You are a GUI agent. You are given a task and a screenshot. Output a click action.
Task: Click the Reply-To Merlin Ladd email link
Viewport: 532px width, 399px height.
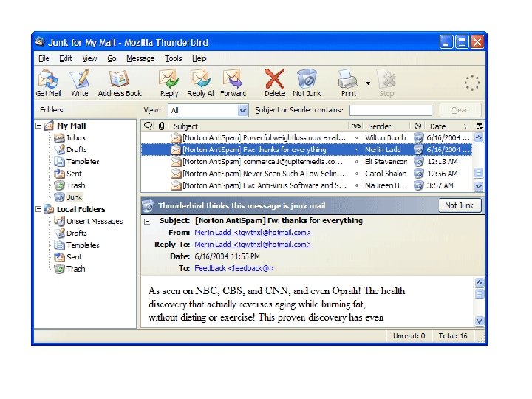[x=253, y=245]
